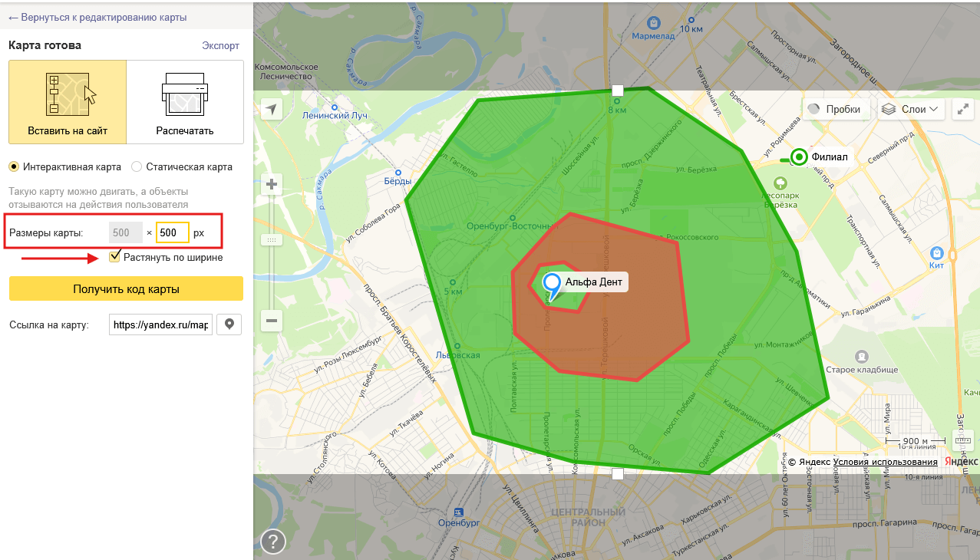Choose 'Интерактивная карта' radio button
This screenshot has height=560, width=980.
pyautogui.click(x=13, y=166)
